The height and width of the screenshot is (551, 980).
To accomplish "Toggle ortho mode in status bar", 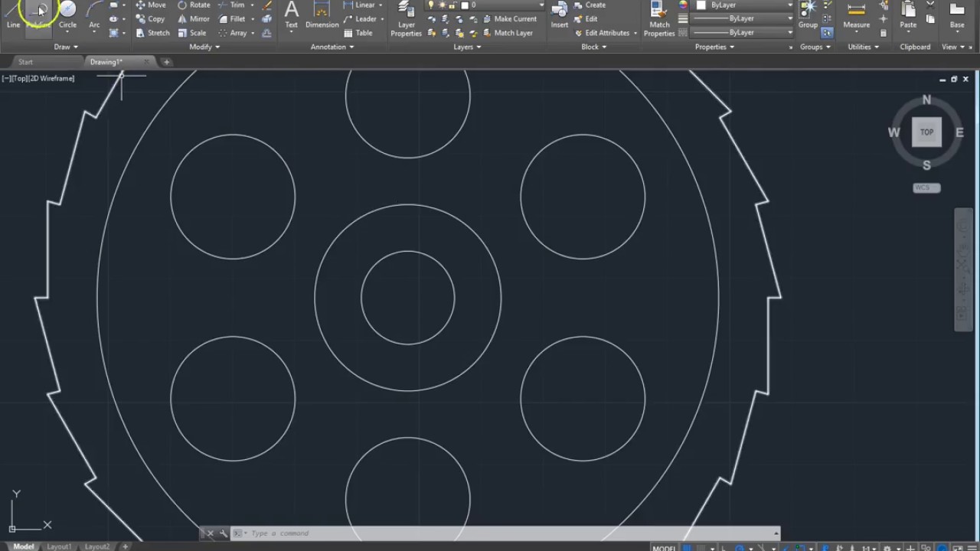I will tap(725, 548).
